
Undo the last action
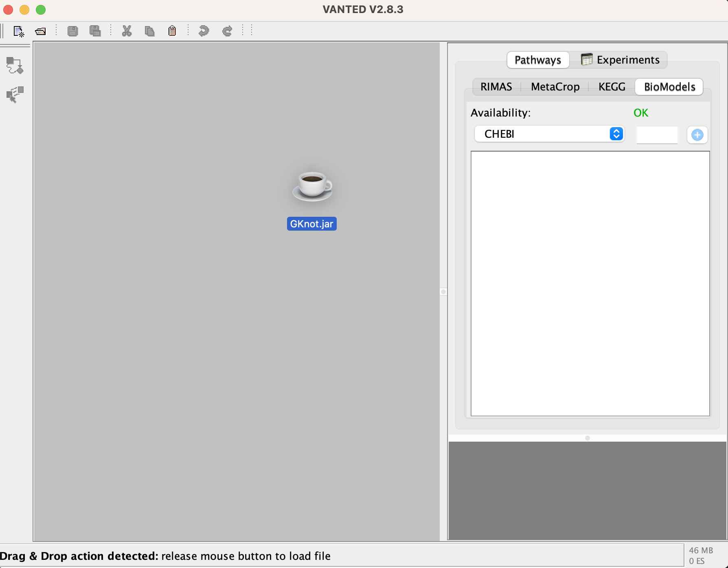click(x=204, y=31)
